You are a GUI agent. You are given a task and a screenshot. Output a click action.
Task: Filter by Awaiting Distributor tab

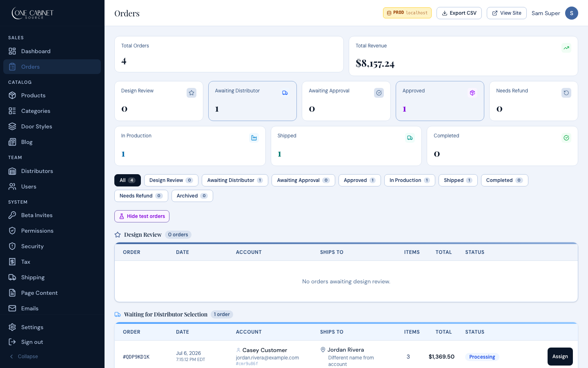(235, 180)
